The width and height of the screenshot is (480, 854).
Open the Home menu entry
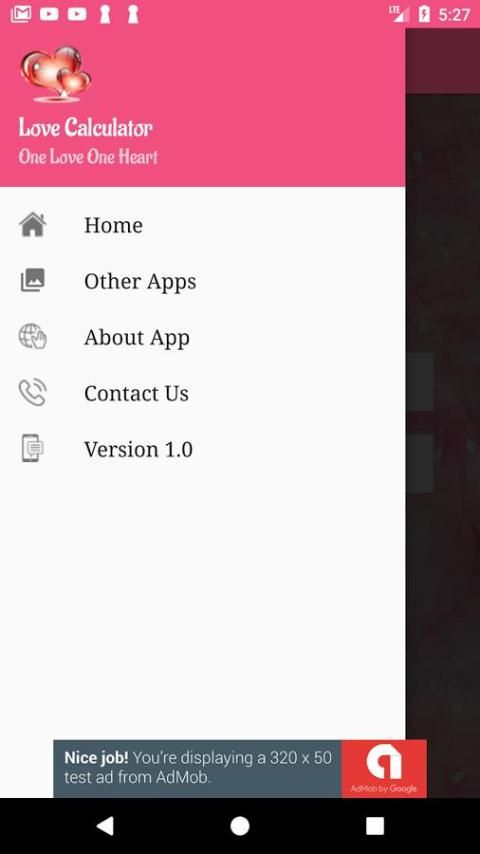click(x=203, y=224)
